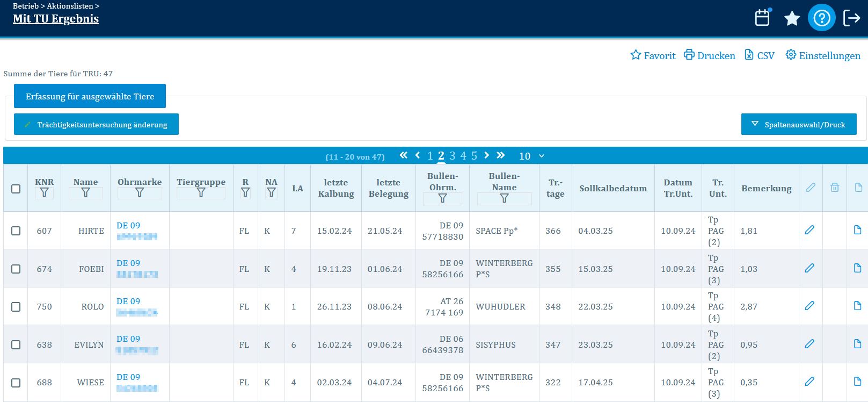Screen dimensions: 868x402
Task: Check the box for cow FOEBI
Action: [16, 269]
